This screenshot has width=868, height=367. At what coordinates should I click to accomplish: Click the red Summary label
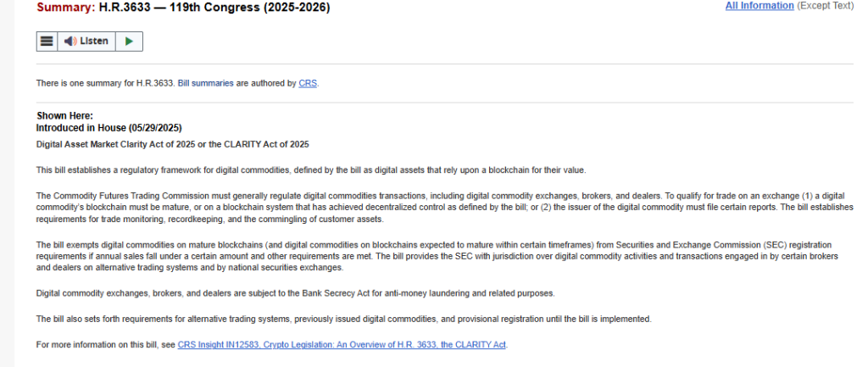64,8
